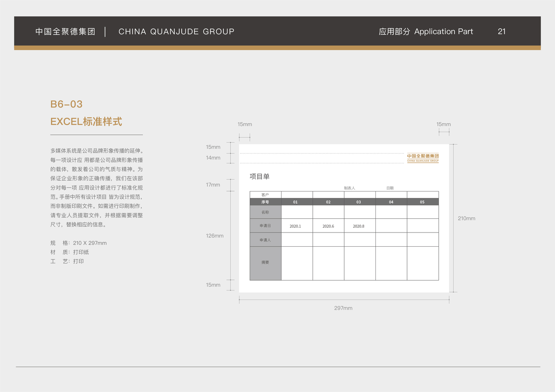Click the 摘要 row label cell
The height and width of the screenshot is (392, 555).
tap(265, 263)
